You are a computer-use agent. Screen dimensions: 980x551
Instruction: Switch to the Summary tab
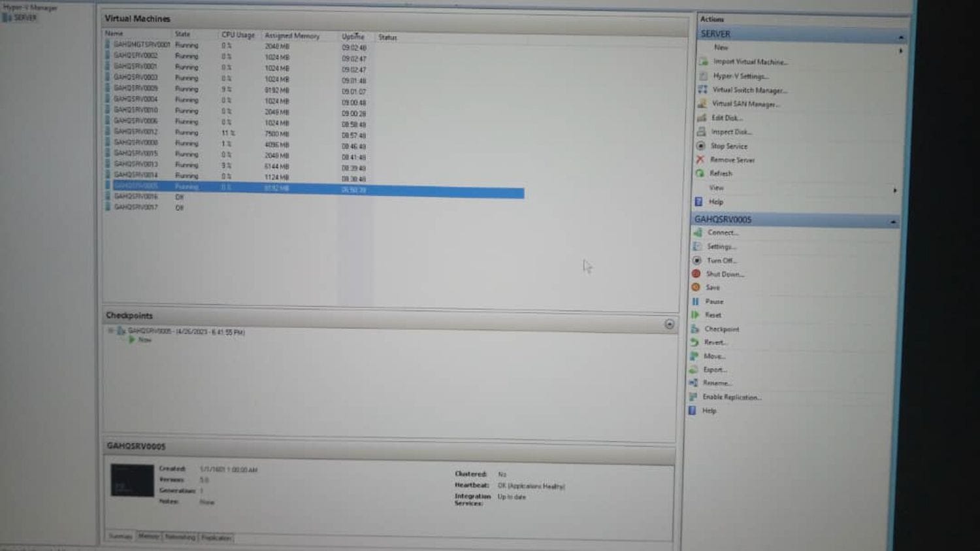pos(120,537)
